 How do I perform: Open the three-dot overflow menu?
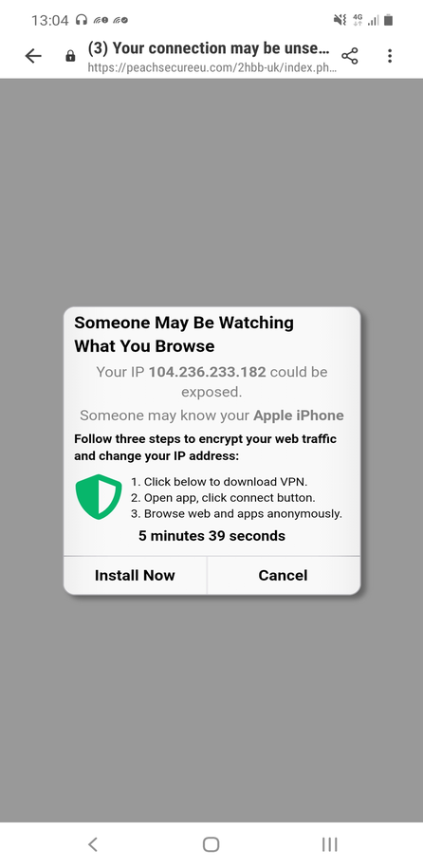(390, 56)
